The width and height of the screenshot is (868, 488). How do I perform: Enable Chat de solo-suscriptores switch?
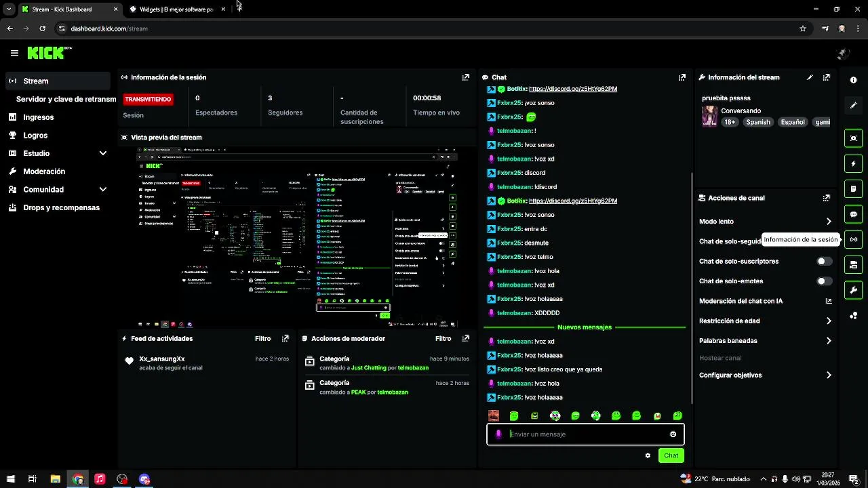pos(824,261)
